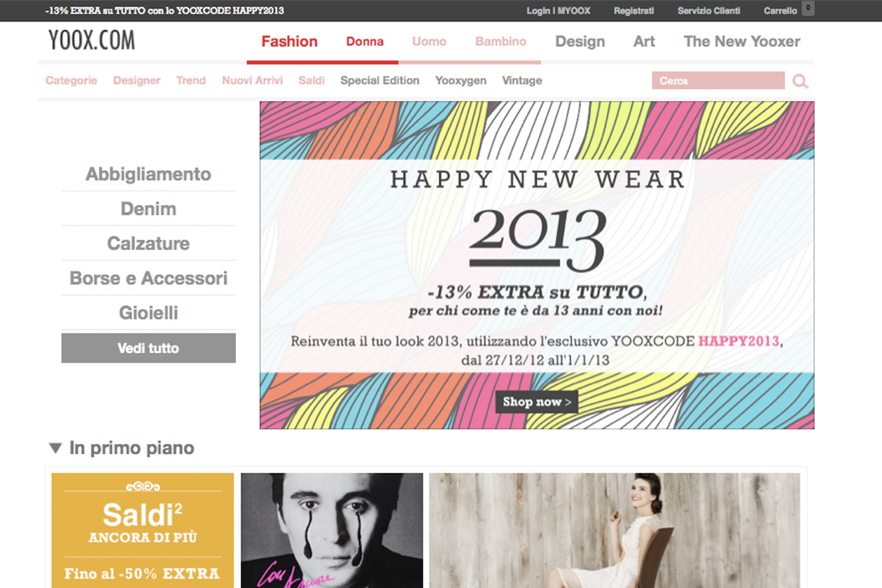Select Abbigliamento category
Viewport: 882px width, 588px height.
(x=148, y=174)
